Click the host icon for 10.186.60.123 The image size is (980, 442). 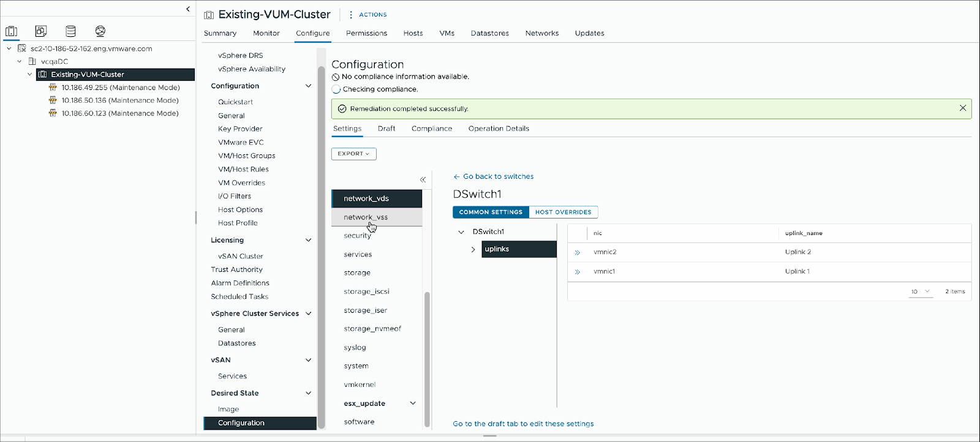[53, 113]
